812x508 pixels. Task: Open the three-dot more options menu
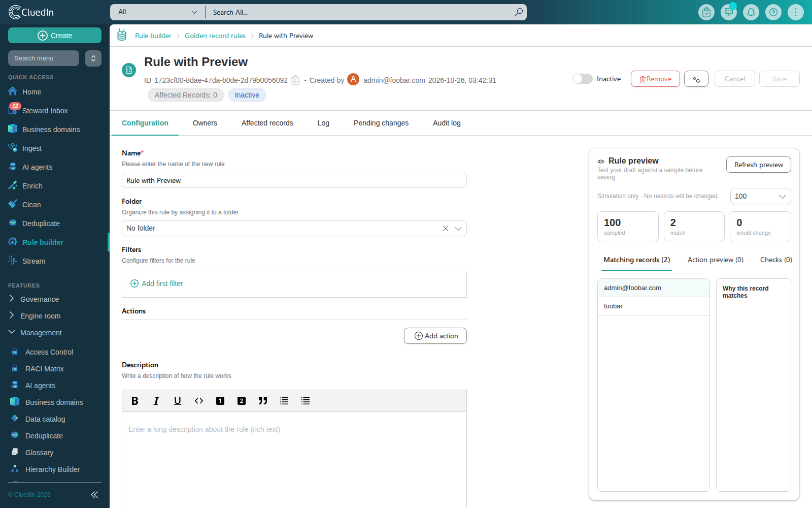pyautogui.click(x=796, y=12)
